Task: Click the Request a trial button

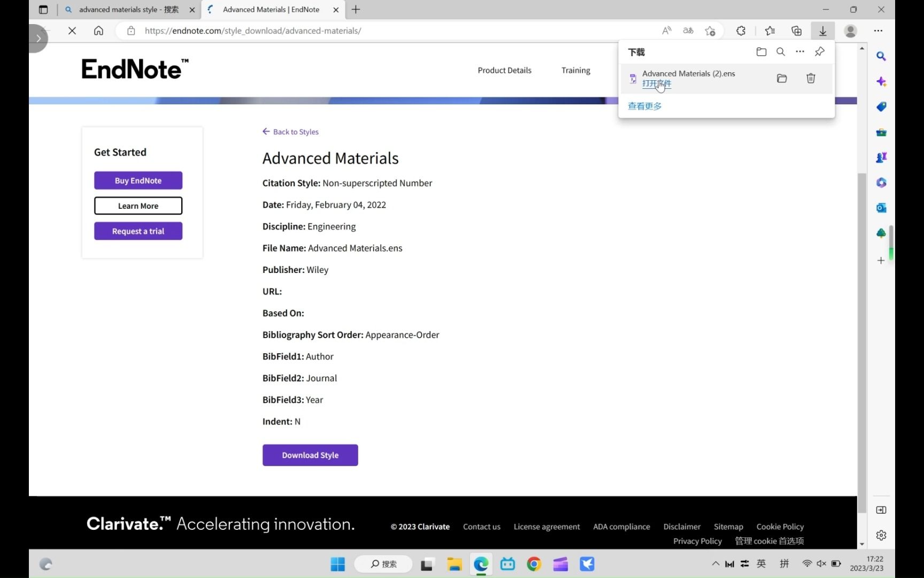Action: click(x=138, y=231)
